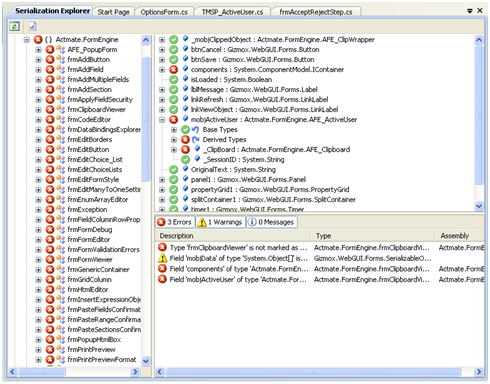Select the splitContainer1 field row
The height and width of the screenshot is (384, 490).
[273, 200]
